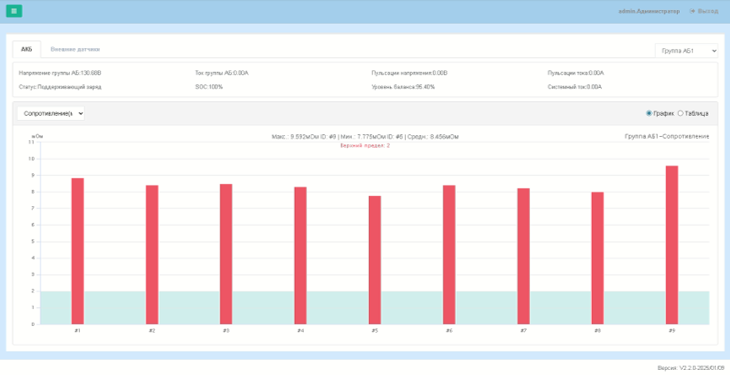Expand the Сопротивление parameter dropdown

point(51,113)
